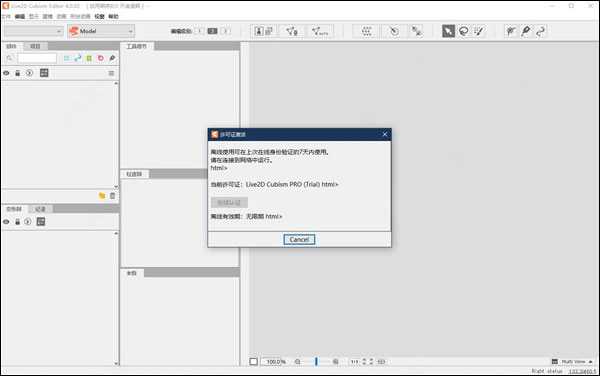Viewport: 600px width, 376px height.
Task: Open the Model workspace dropdown
Action: (x=101, y=31)
